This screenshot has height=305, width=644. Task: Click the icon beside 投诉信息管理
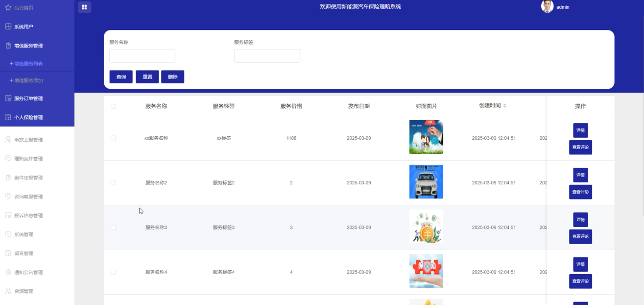coord(8,216)
